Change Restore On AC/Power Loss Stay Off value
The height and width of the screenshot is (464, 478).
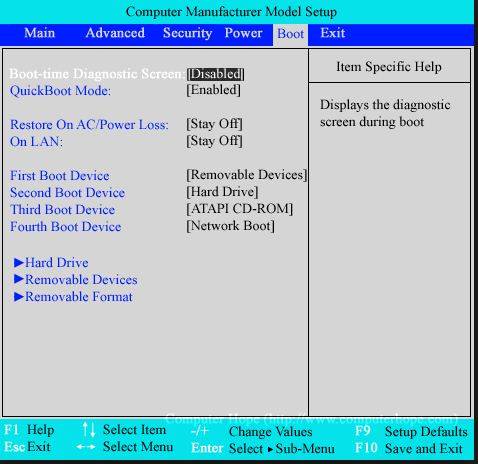click(x=214, y=124)
